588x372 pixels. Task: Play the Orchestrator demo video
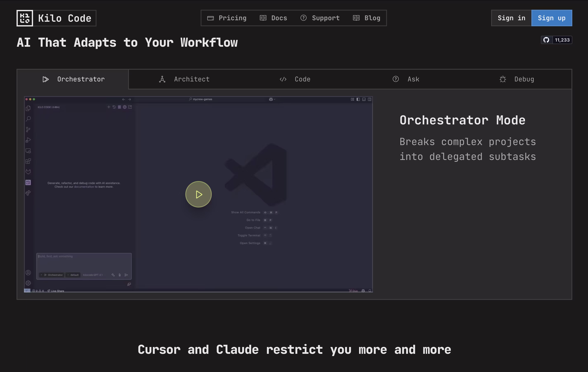coord(198,194)
